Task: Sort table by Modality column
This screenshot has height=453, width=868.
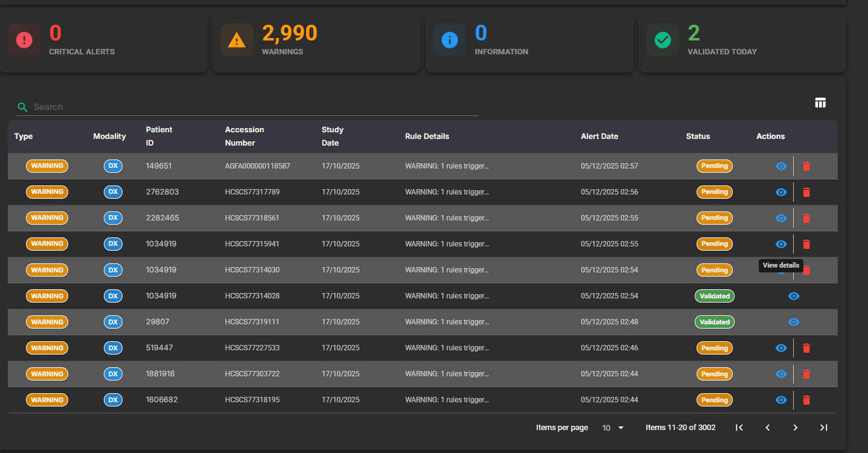Action: coord(109,137)
